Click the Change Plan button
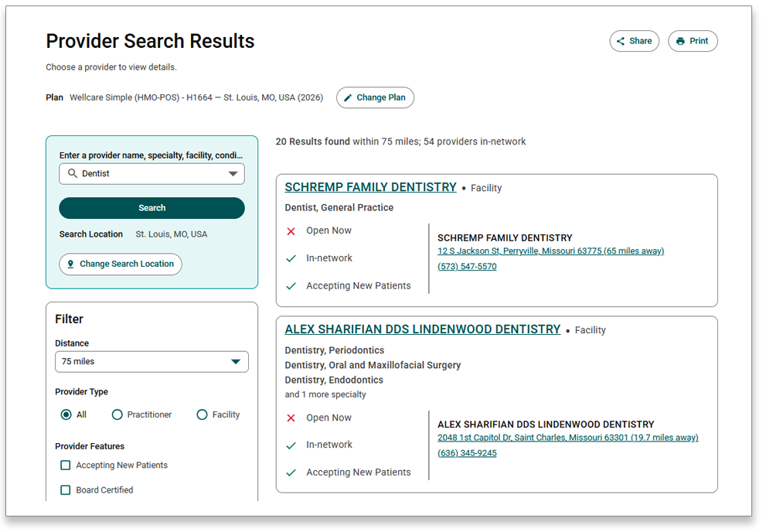 tap(375, 97)
